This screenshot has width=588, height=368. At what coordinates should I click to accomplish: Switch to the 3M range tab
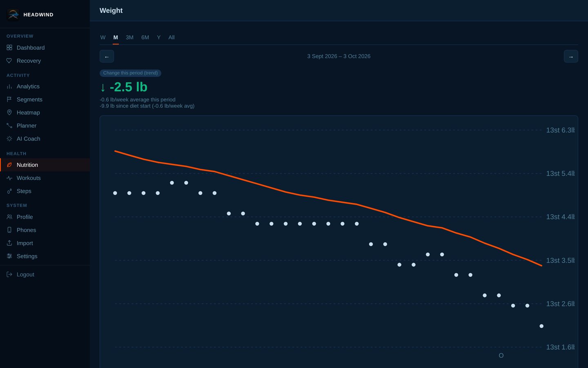pos(129,38)
